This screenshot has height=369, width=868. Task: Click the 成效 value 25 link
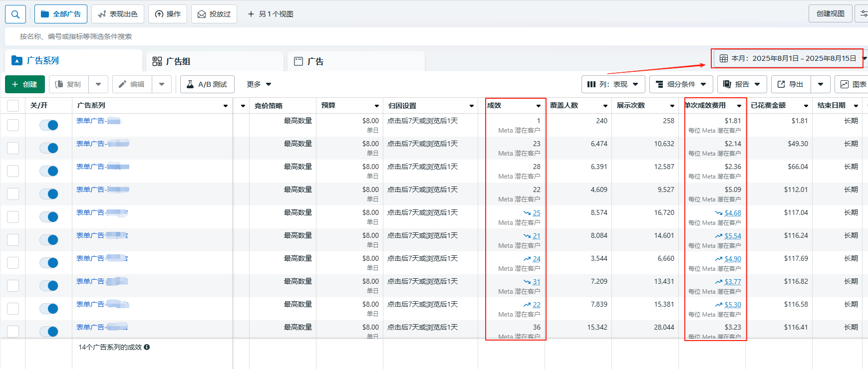(537, 213)
